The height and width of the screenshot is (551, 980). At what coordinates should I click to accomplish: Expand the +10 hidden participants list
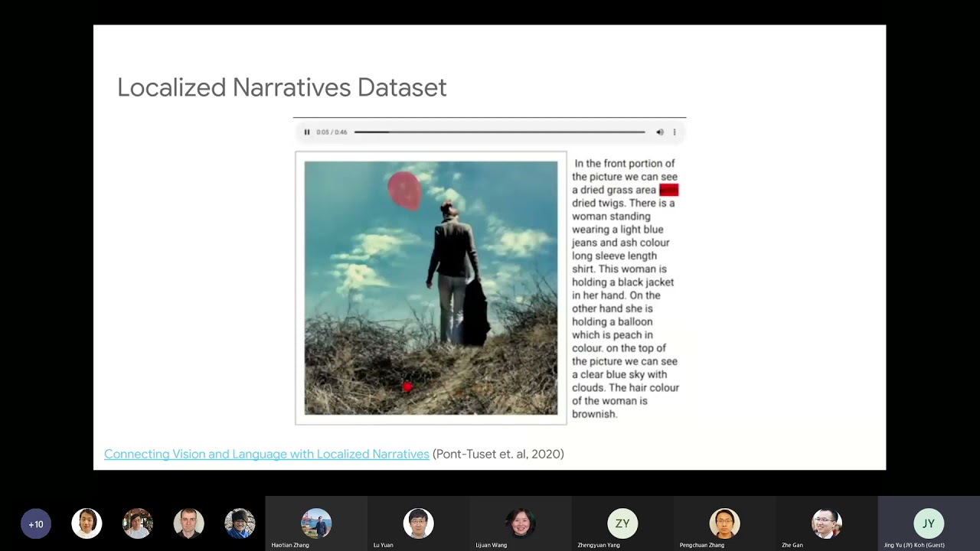(36, 523)
